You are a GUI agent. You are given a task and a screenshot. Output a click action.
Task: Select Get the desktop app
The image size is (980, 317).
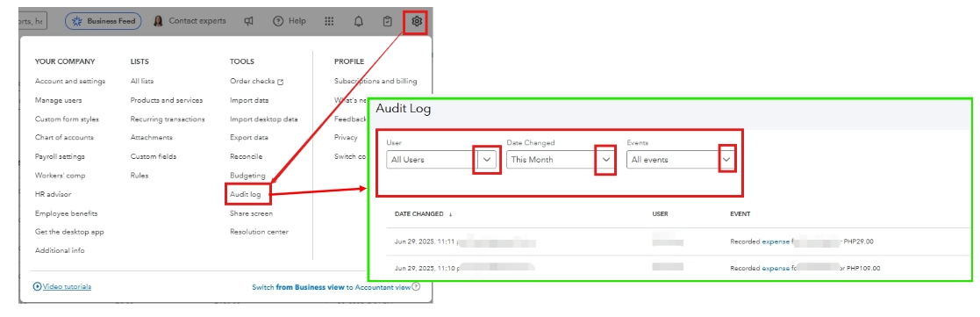[x=69, y=231]
